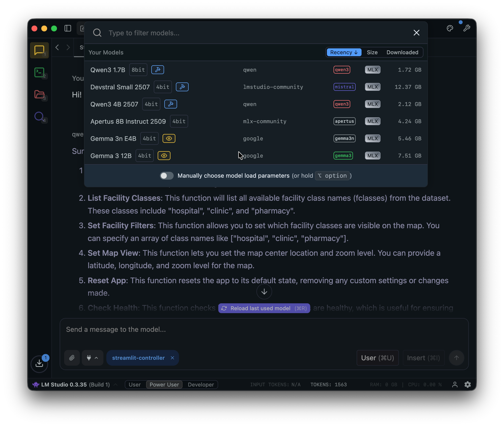Click the lmstudio-community publisher text
This screenshot has width=504, height=427.
pos(273,87)
